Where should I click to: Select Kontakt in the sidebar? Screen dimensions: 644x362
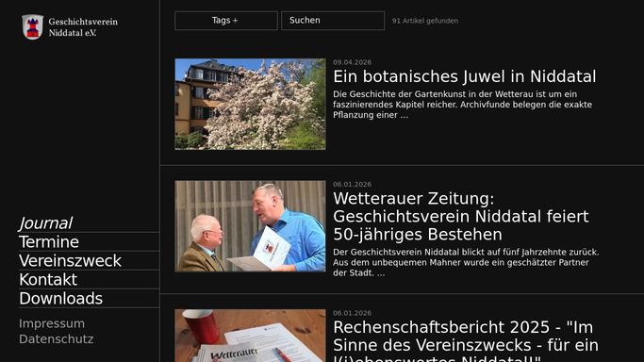point(48,280)
